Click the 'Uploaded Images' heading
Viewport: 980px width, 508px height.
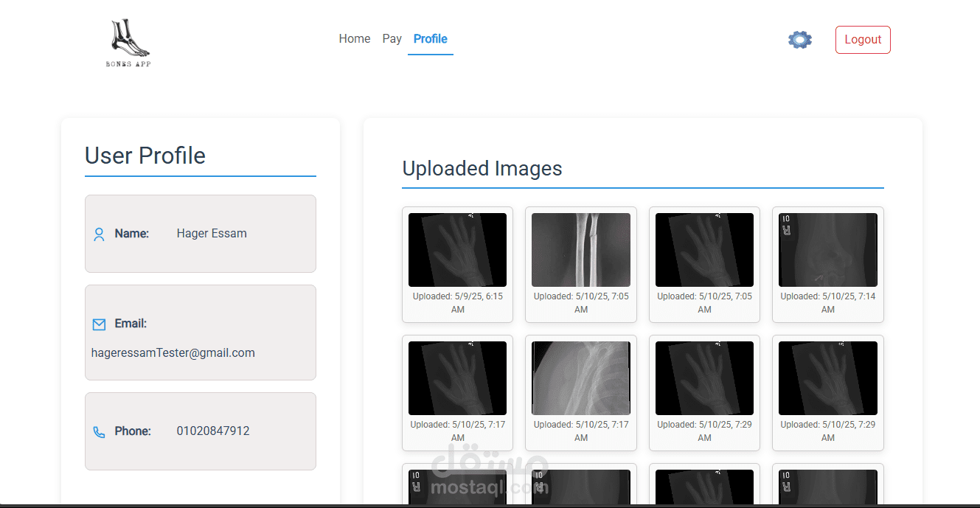click(x=482, y=169)
